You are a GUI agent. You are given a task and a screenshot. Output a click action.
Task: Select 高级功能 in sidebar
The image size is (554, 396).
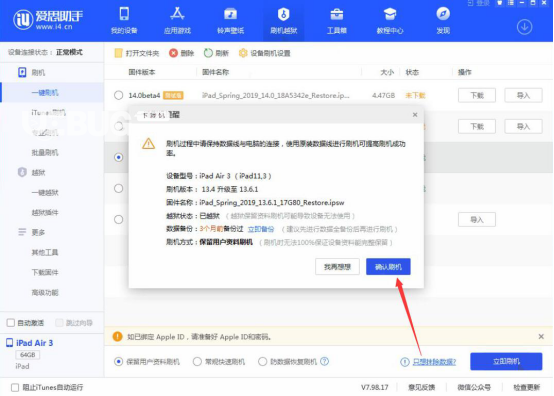45,292
